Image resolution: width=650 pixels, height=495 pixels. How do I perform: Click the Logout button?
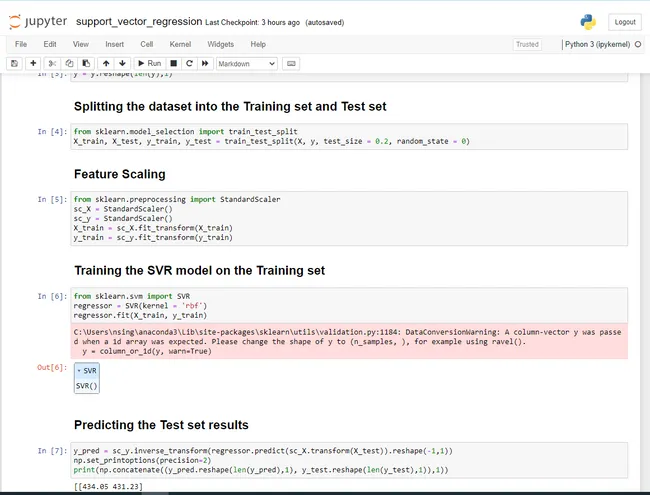pyautogui.click(x=625, y=22)
